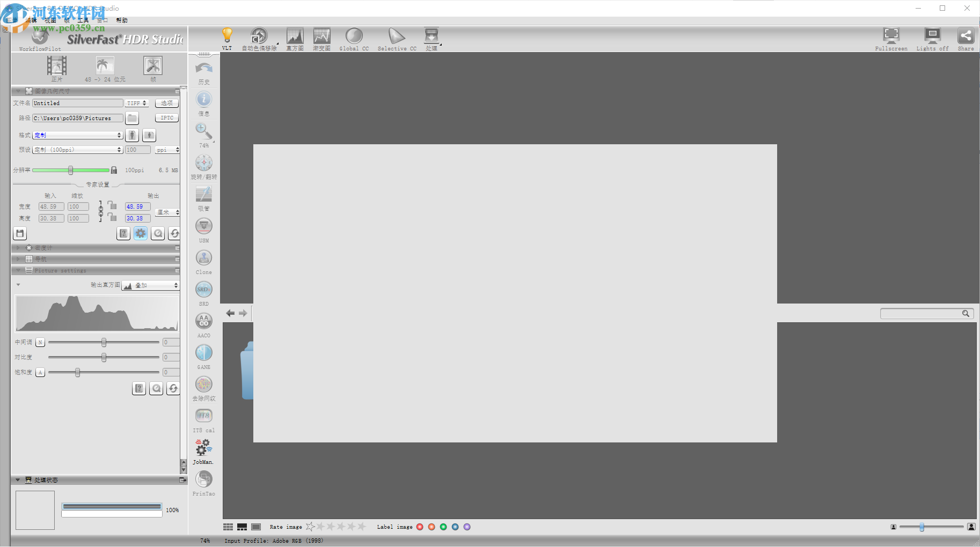Image resolution: width=980 pixels, height=547 pixels.
Task: Open the USM sharpening tool
Action: coord(204,230)
